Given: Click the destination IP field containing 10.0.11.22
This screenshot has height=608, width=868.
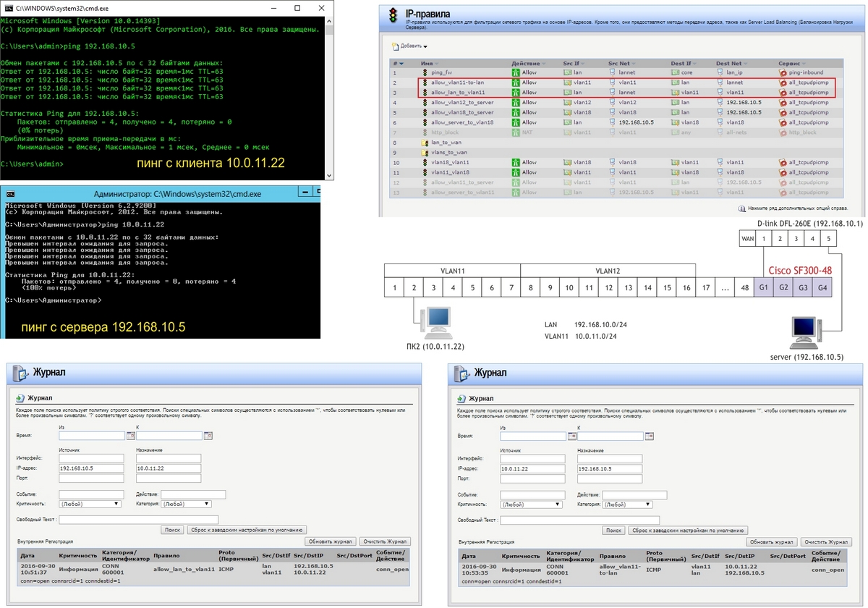Looking at the screenshot, I should point(168,468).
